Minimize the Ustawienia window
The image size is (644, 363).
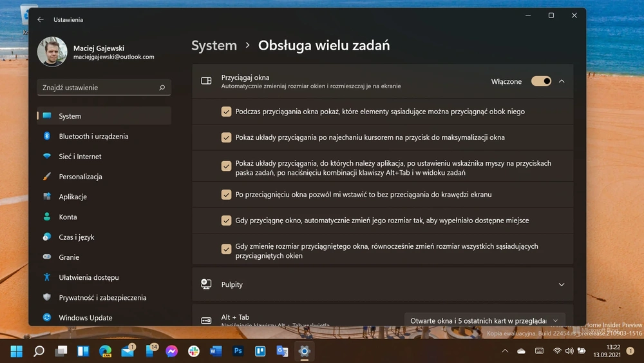point(528,15)
